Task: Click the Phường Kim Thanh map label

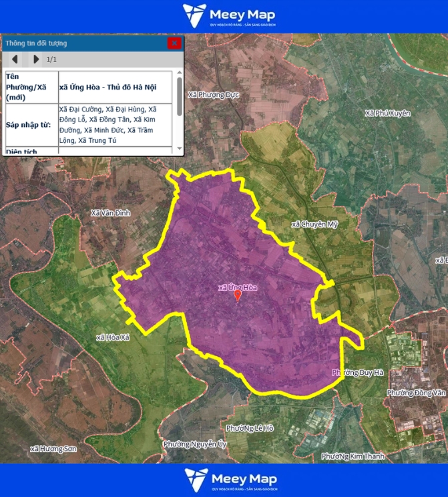Action: click(x=352, y=456)
